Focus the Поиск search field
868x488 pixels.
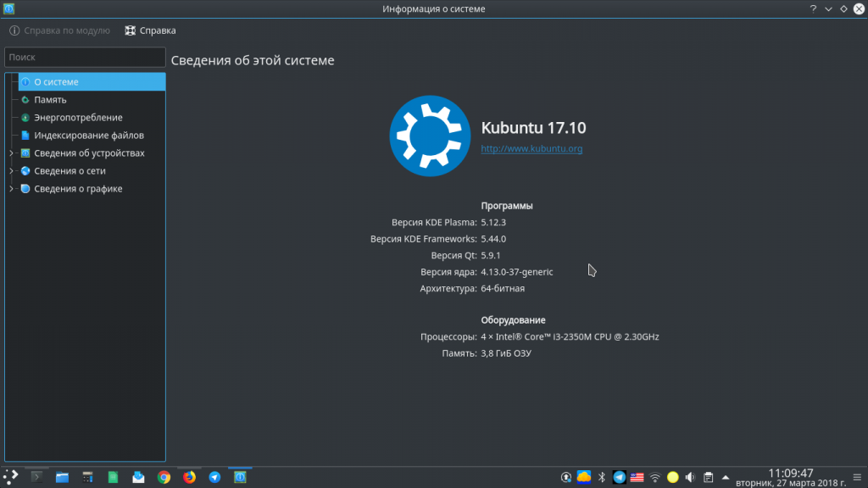click(85, 57)
